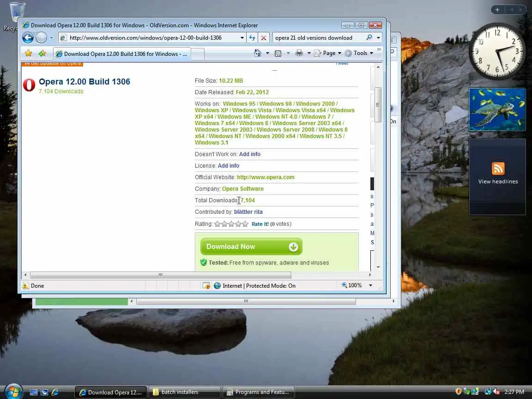Click contributor blättler rita link
This screenshot has height=399, width=532.
pos(248,212)
